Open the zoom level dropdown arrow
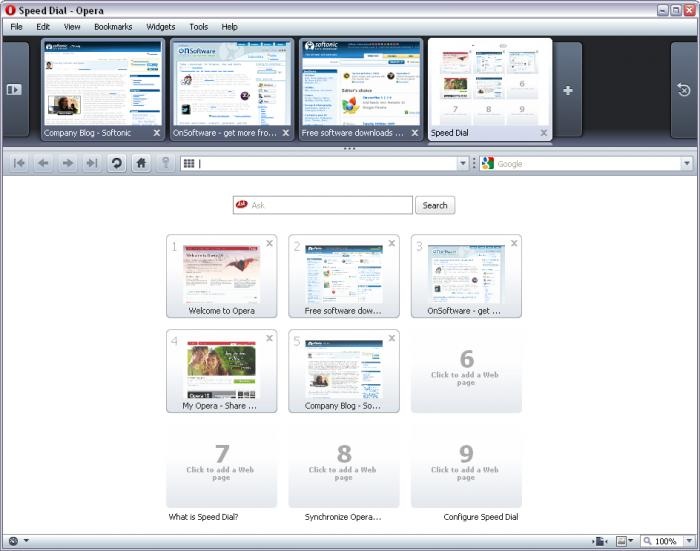Image resolution: width=700 pixels, height=551 pixels. click(689, 541)
